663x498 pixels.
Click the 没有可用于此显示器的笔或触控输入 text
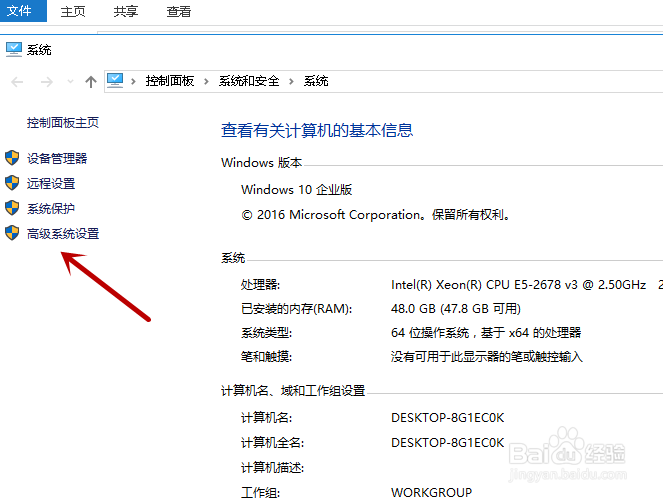click(x=487, y=357)
